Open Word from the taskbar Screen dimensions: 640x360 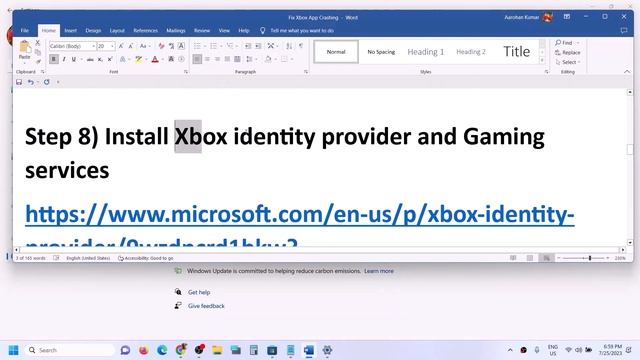[309, 350]
